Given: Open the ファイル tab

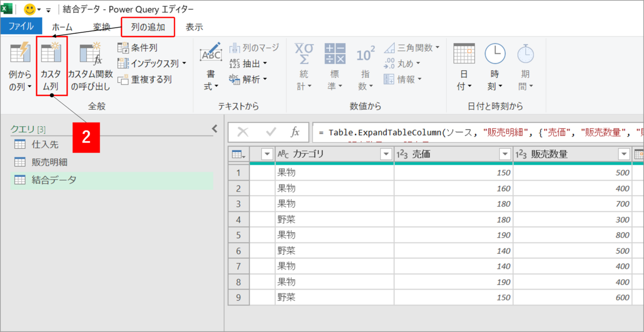Looking at the screenshot, I should click(x=21, y=27).
